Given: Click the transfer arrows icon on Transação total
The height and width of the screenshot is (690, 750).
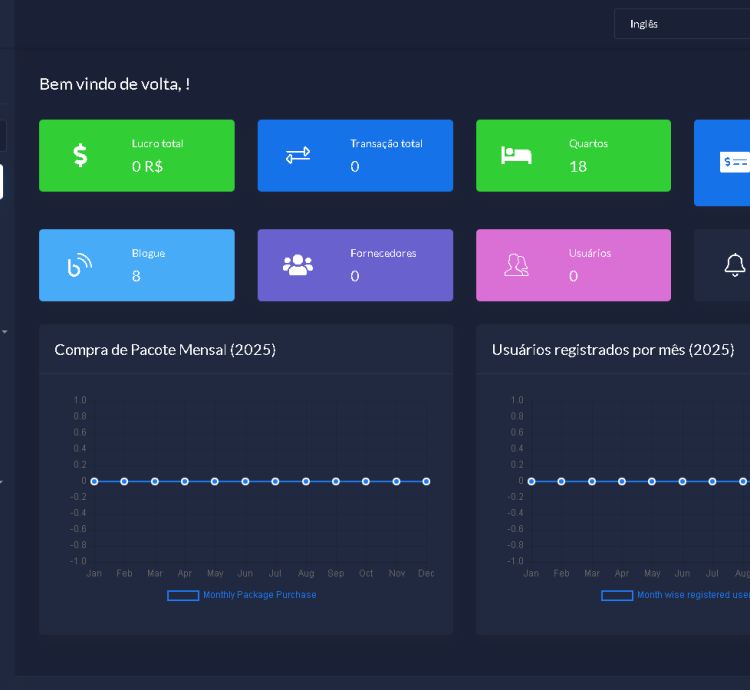Looking at the screenshot, I should [298, 155].
